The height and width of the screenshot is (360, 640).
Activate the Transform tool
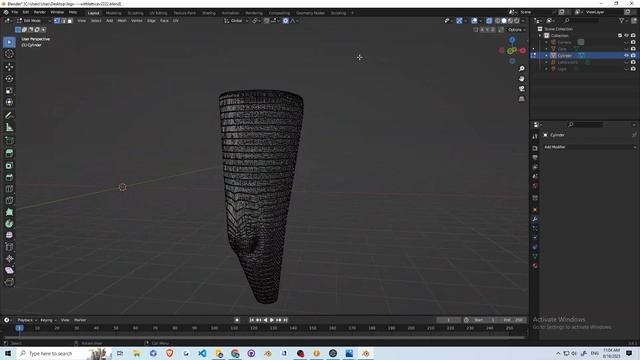pos(9,102)
